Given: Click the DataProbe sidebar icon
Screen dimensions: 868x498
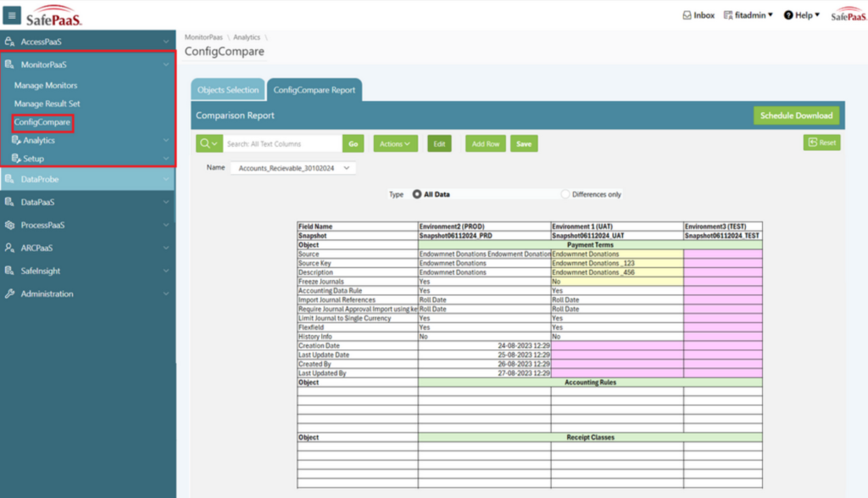Looking at the screenshot, I should pos(9,179).
